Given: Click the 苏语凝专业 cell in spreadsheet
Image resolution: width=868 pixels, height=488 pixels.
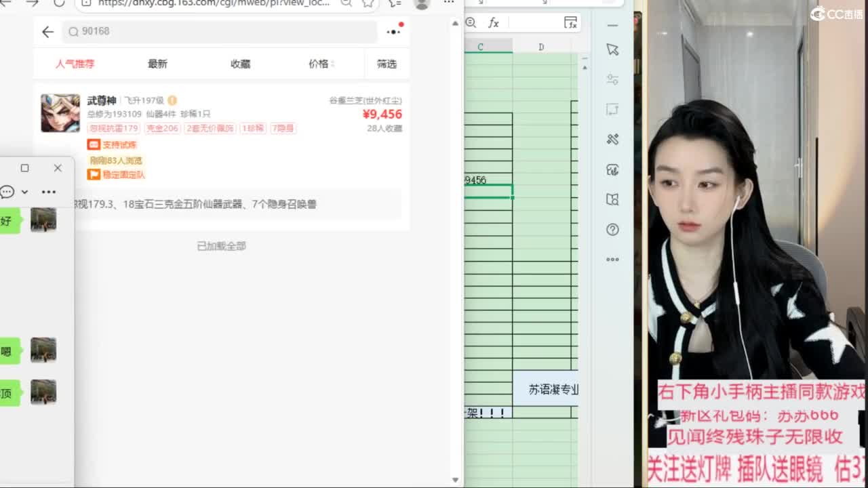Looking at the screenshot, I should pos(545,389).
